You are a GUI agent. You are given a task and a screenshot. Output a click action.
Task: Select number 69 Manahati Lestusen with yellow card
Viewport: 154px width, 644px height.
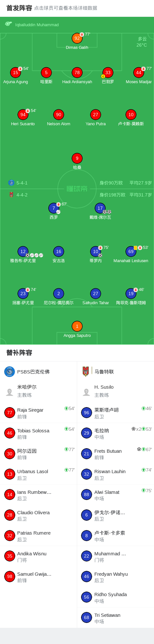[131, 251]
